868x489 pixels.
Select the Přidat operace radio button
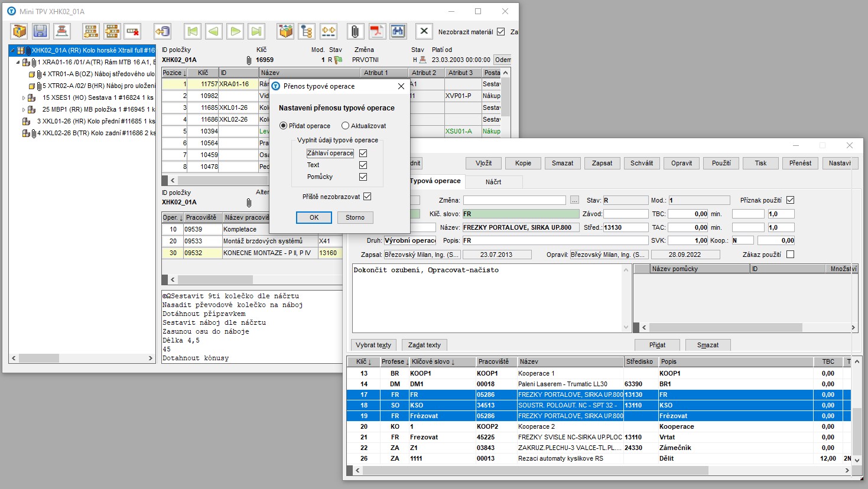click(x=283, y=126)
